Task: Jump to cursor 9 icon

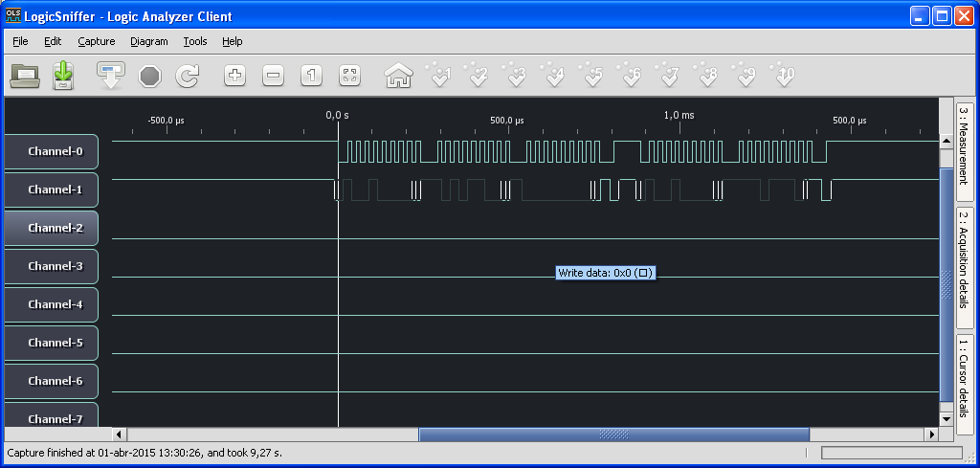Action: click(744, 75)
